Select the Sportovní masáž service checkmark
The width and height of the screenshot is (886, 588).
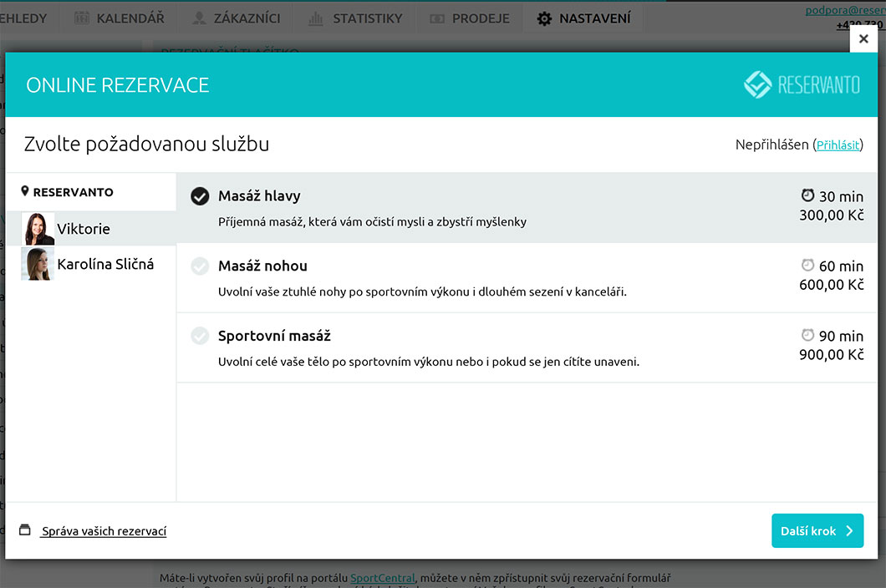click(200, 336)
